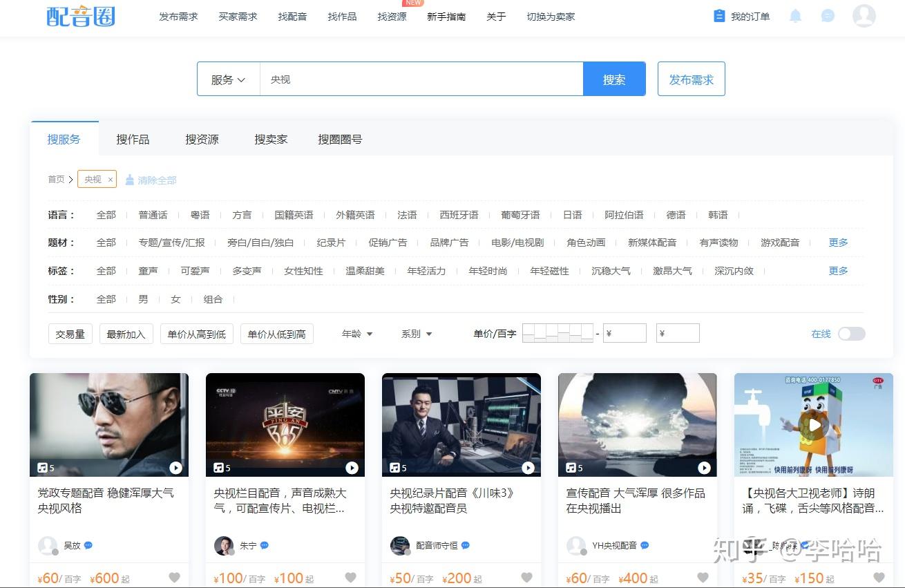Open the user avatar menu
This screenshot has height=588, width=905.
click(x=864, y=16)
